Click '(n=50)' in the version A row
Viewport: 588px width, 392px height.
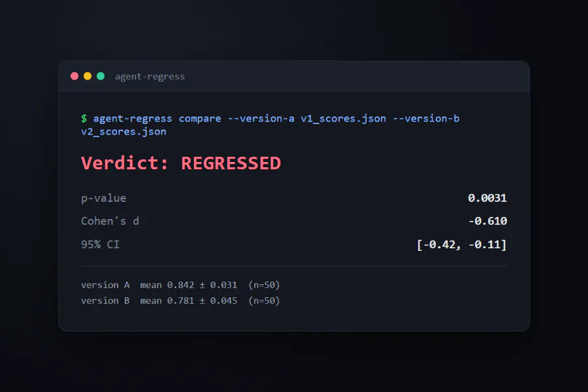point(264,285)
